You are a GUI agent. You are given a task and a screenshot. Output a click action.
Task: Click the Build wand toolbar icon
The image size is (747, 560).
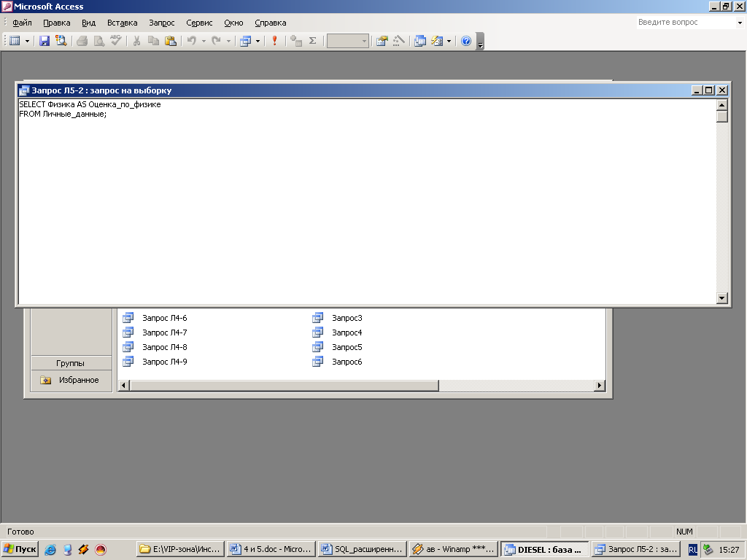[399, 41]
